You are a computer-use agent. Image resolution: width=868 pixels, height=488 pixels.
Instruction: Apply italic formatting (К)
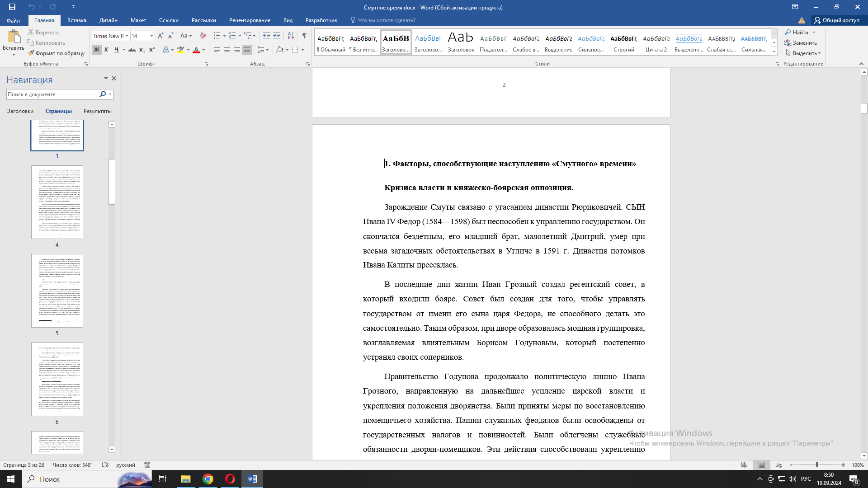[106, 50]
